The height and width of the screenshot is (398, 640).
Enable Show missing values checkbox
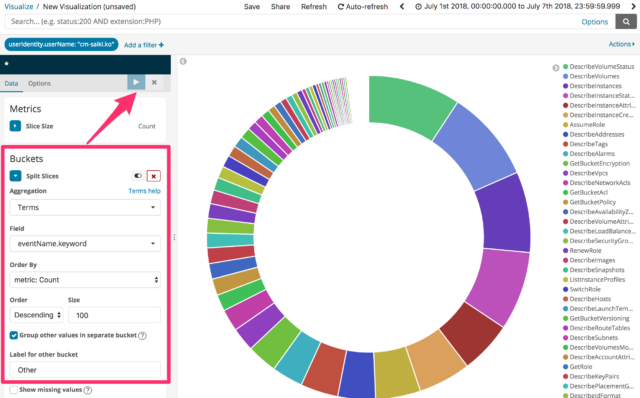click(14, 389)
